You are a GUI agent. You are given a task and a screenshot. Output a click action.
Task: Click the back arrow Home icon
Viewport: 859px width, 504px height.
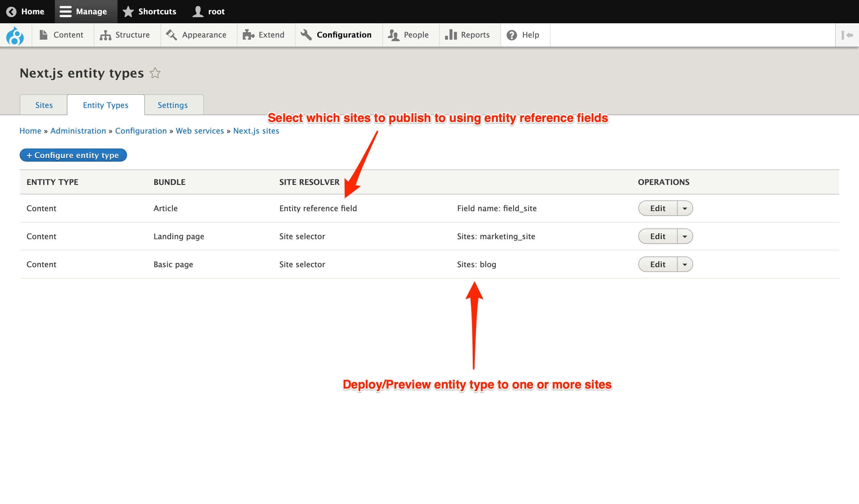(x=11, y=12)
